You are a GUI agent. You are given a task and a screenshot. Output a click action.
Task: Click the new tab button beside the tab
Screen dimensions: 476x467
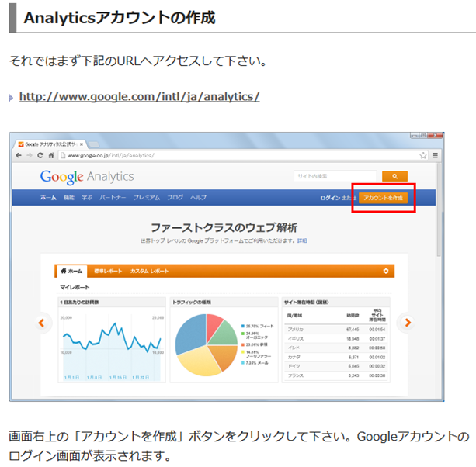[93, 144]
